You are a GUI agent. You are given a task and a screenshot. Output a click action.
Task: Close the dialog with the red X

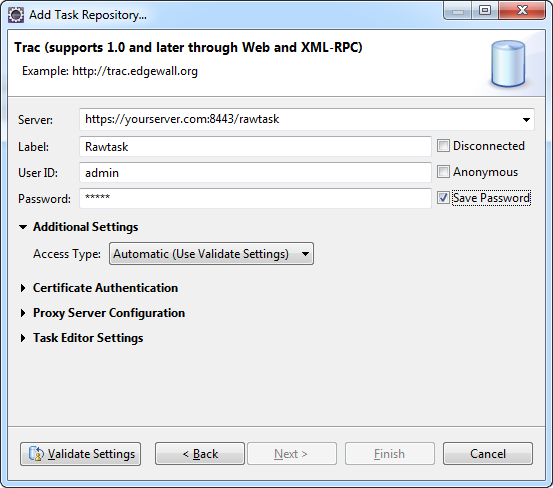tap(522, 11)
